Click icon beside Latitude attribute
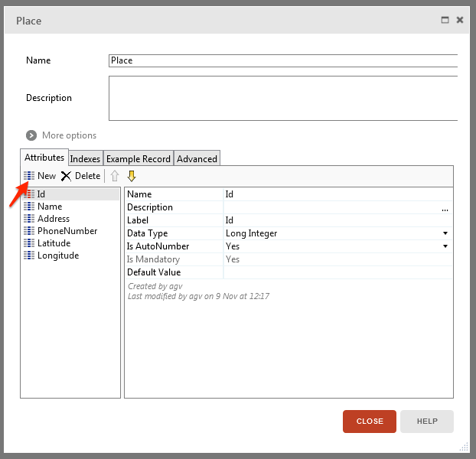 pyautogui.click(x=29, y=243)
